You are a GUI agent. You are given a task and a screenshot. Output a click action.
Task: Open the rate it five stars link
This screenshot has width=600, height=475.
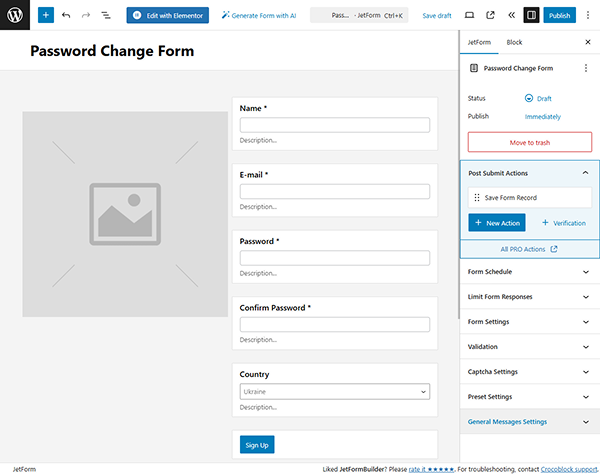click(x=431, y=469)
